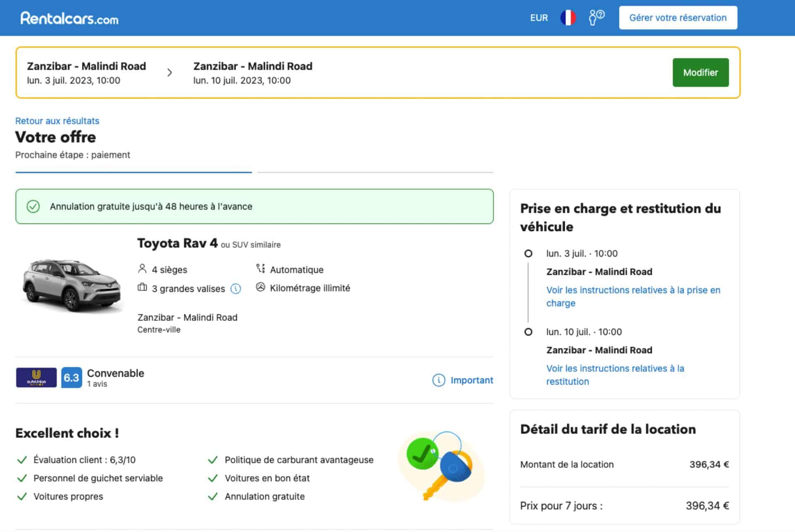Click 'Détail du tarif de la location' heading
Screen dimensions: 795x532
click(x=608, y=429)
